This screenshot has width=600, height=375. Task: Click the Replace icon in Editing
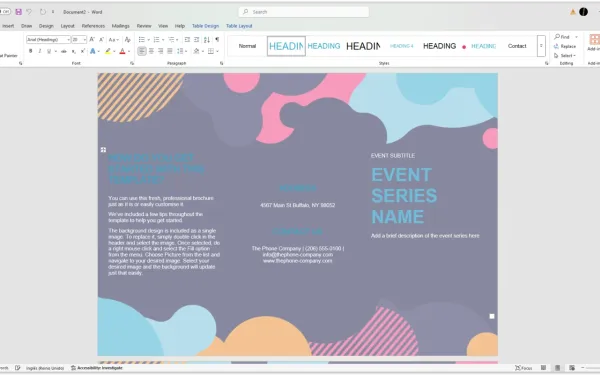coord(556,46)
